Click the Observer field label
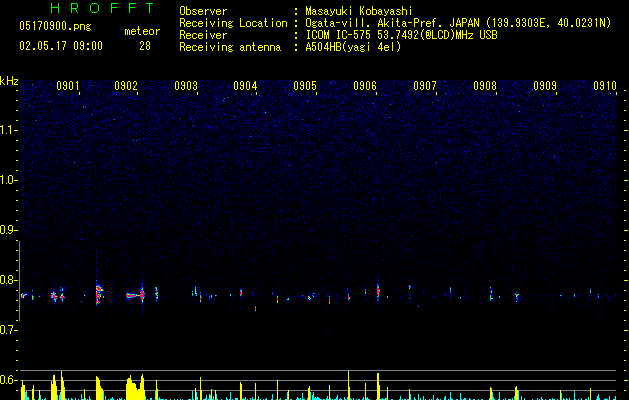This screenshot has width=629, height=400. click(x=203, y=11)
